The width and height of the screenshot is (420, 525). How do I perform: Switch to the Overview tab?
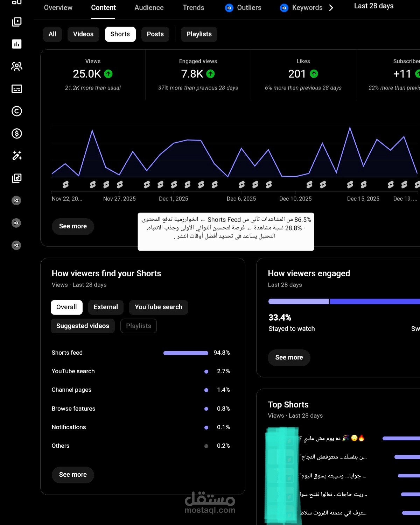click(x=58, y=8)
